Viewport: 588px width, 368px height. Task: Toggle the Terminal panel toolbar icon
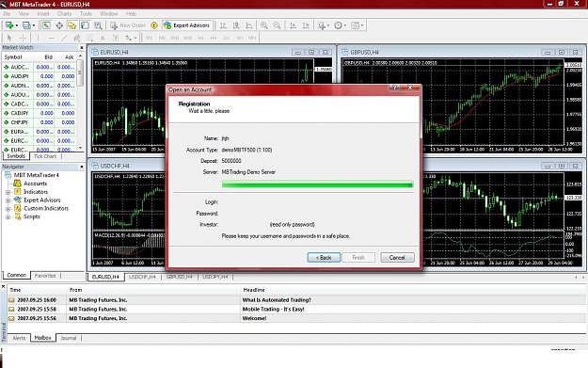pyautogui.click(x=85, y=25)
